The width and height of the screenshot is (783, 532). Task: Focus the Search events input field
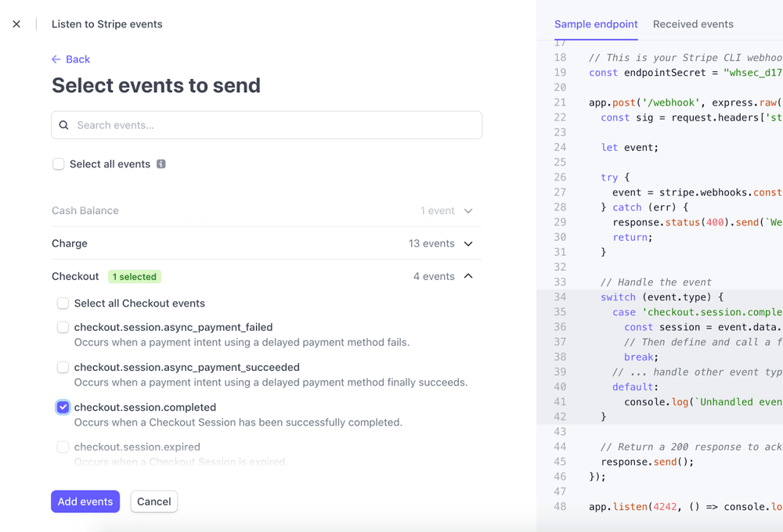click(267, 125)
